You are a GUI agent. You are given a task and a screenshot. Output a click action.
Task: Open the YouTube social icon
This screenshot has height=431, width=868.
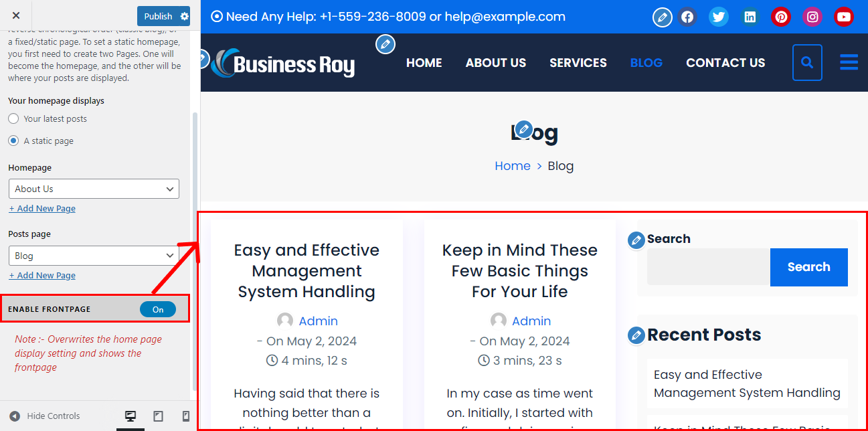point(844,17)
